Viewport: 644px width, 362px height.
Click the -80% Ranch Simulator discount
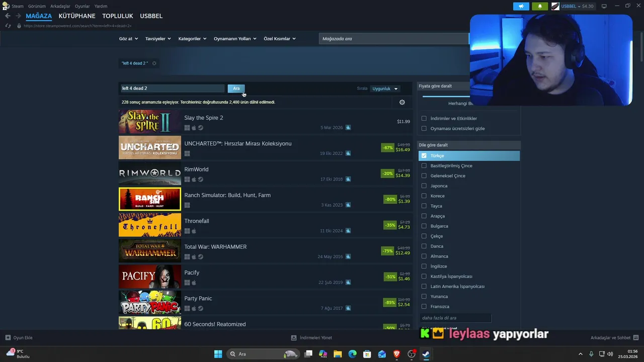tap(390, 200)
